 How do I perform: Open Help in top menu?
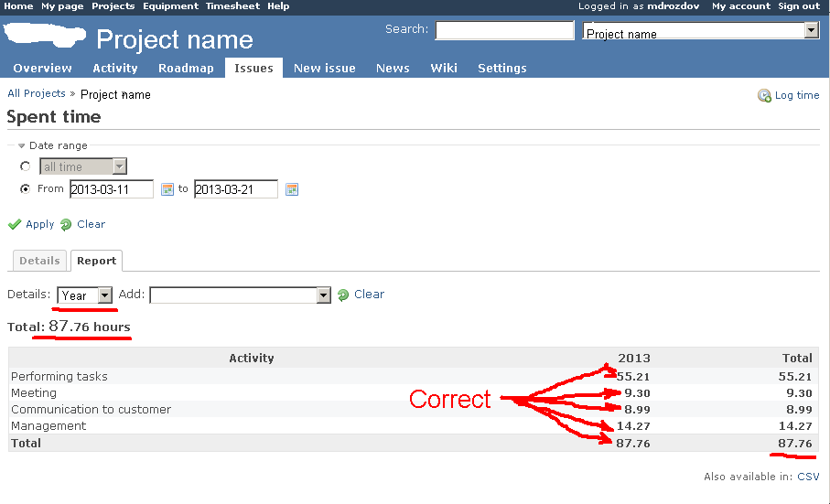278,6
